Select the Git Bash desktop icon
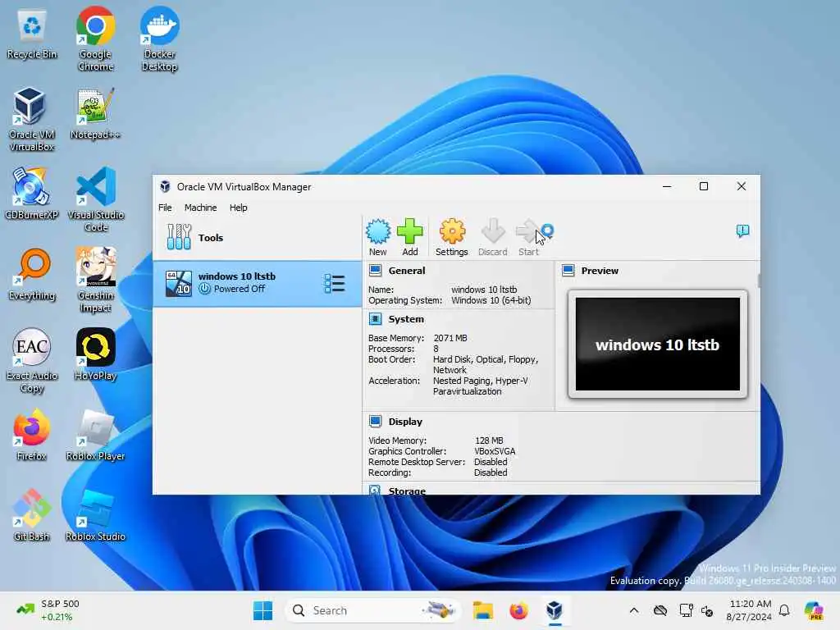Image resolution: width=840 pixels, height=630 pixels. pyautogui.click(x=32, y=515)
